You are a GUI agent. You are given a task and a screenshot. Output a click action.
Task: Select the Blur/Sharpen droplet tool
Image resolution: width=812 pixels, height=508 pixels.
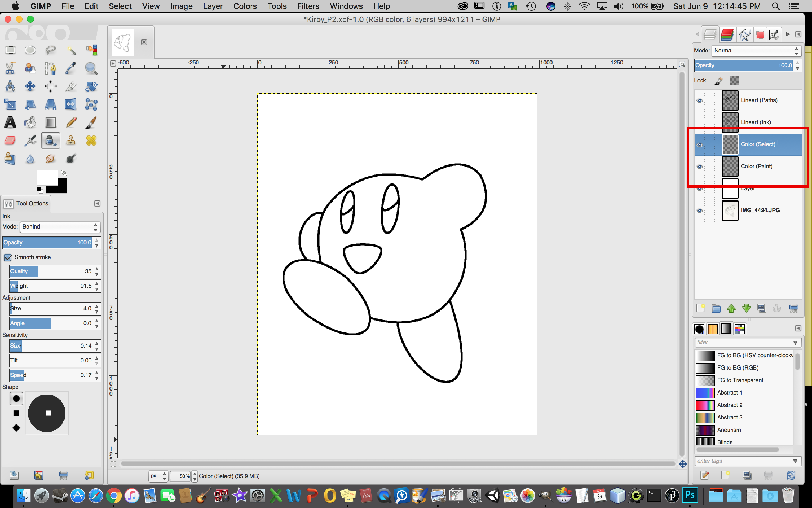tap(30, 159)
